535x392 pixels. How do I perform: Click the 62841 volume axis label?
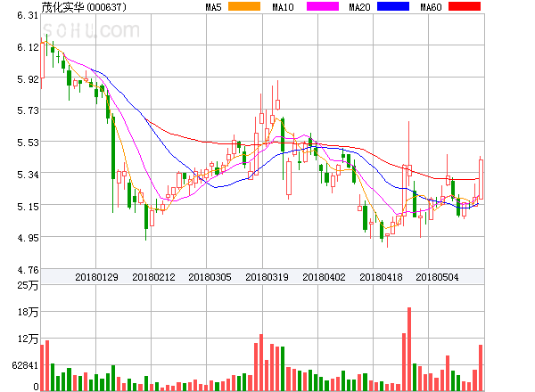(25, 365)
